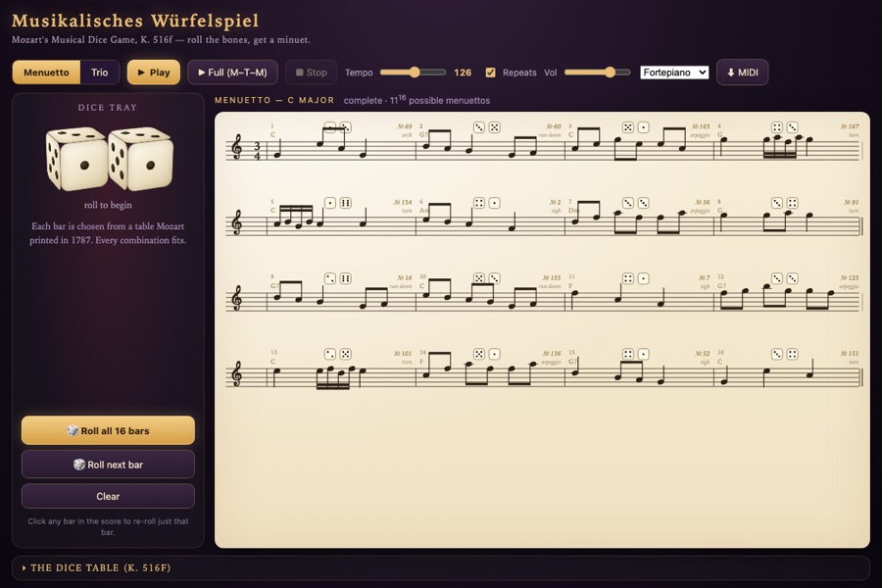Click the six-pip die icon above bar 9
882x588 pixels.
pyautogui.click(x=345, y=278)
